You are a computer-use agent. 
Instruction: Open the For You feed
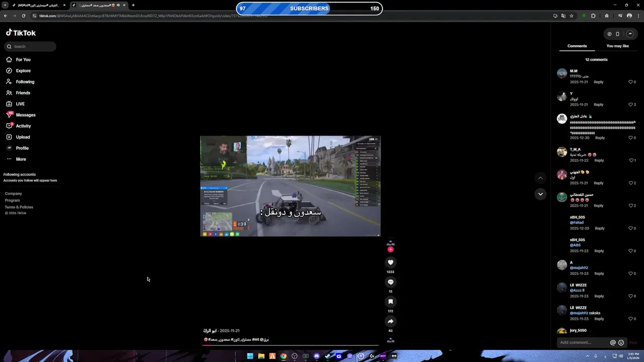pos(19,60)
